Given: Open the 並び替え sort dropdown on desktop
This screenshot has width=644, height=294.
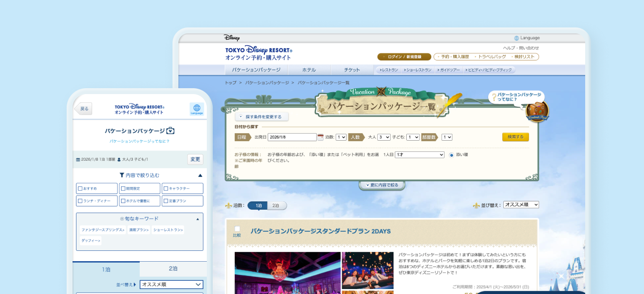Looking at the screenshot, I should [x=521, y=205].
